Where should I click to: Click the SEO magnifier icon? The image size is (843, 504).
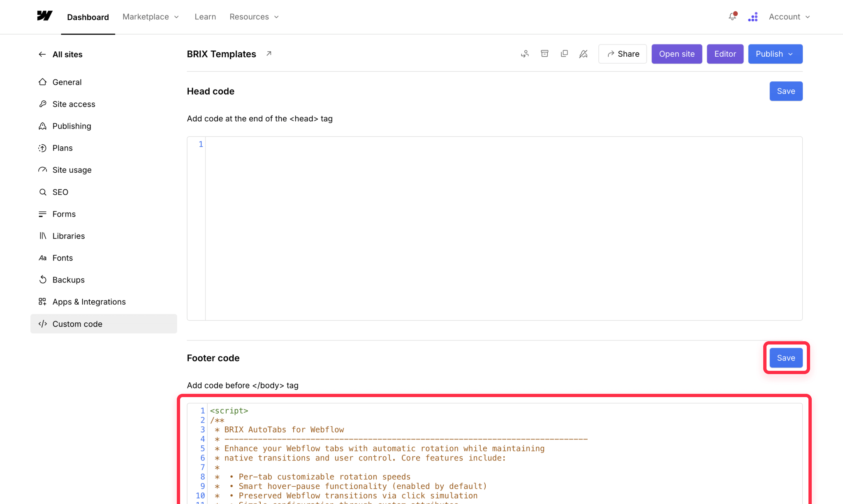point(42,192)
